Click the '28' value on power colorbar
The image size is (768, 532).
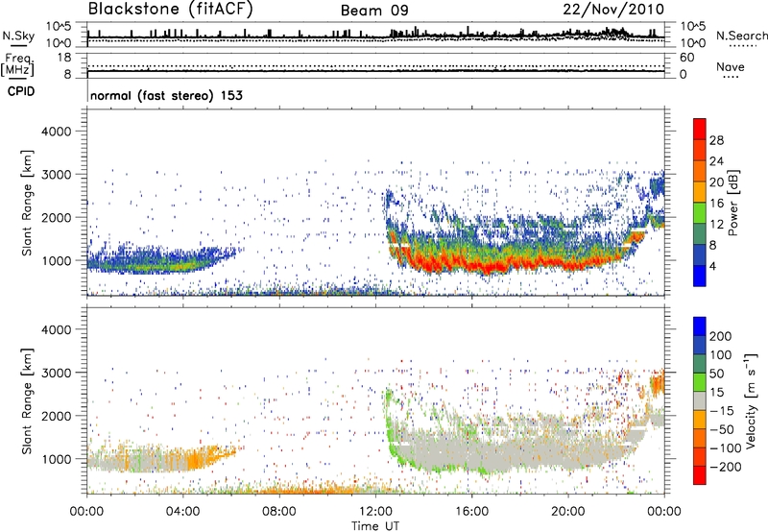716,140
